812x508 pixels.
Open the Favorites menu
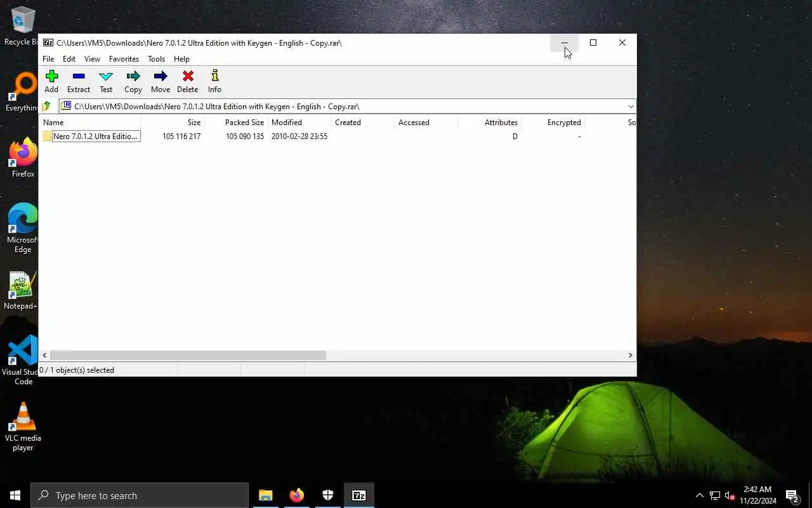[x=124, y=59]
